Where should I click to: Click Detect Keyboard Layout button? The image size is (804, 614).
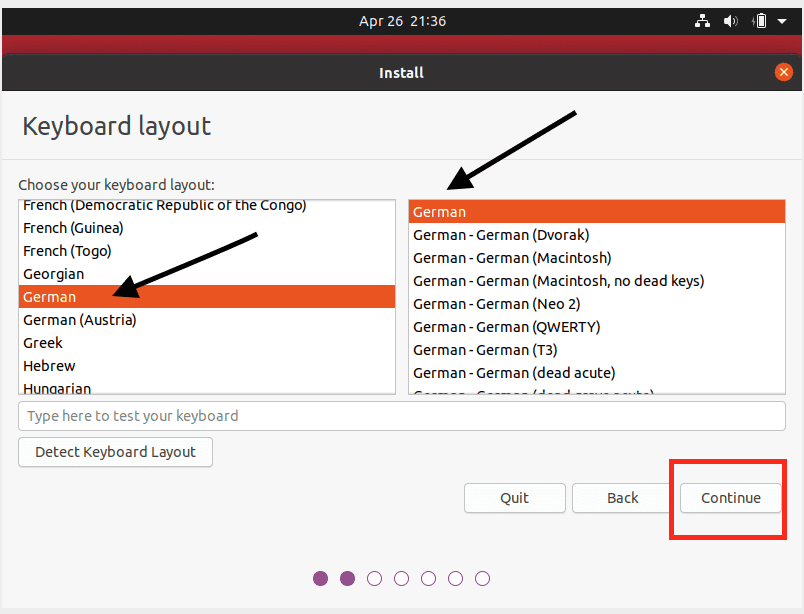[115, 452]
